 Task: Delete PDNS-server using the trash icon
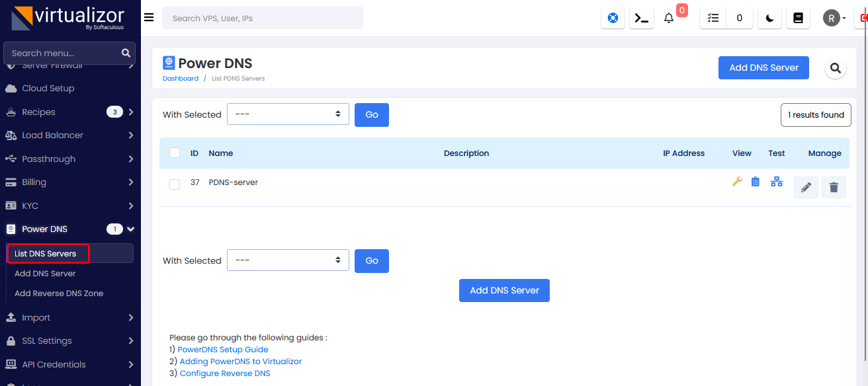(834, 188)
